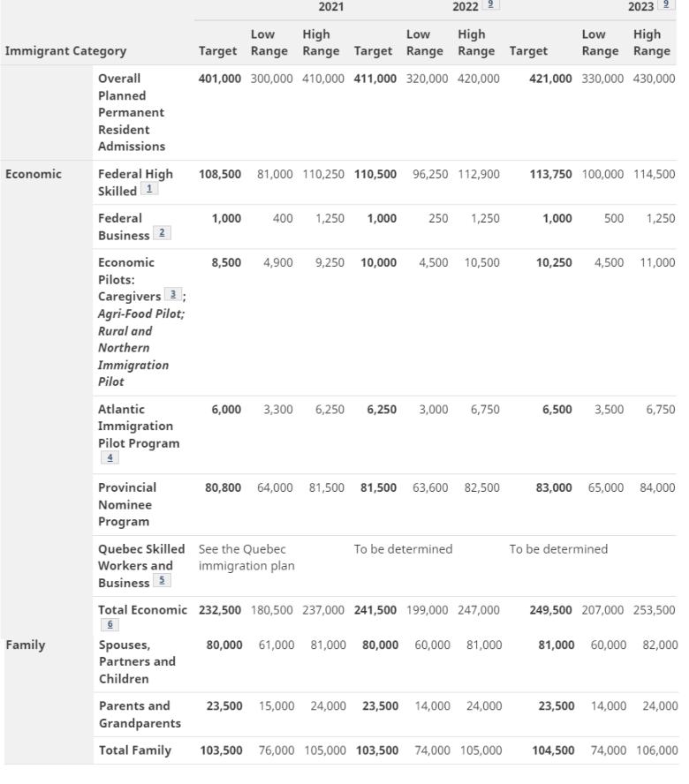This screenshot has height=784, width=689.
Task: Click footnote 6 under Total Economic
Action: (110, 625)
